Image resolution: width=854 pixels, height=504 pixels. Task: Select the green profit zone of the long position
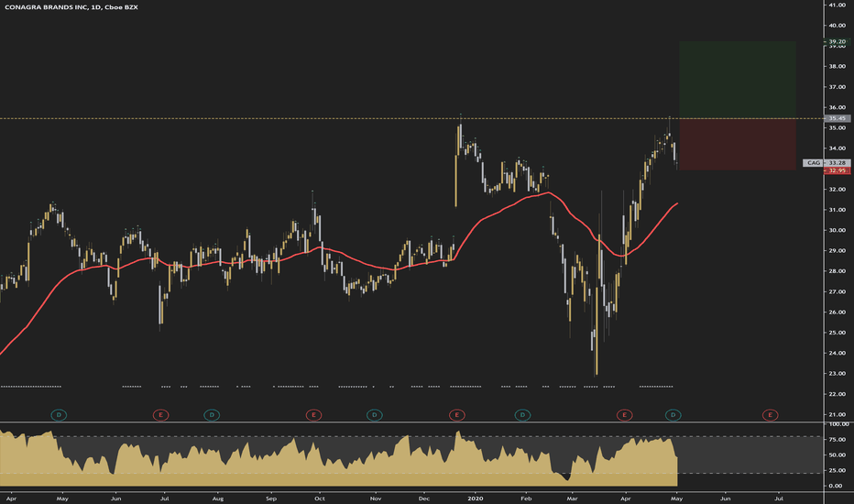tap(738, 80)
